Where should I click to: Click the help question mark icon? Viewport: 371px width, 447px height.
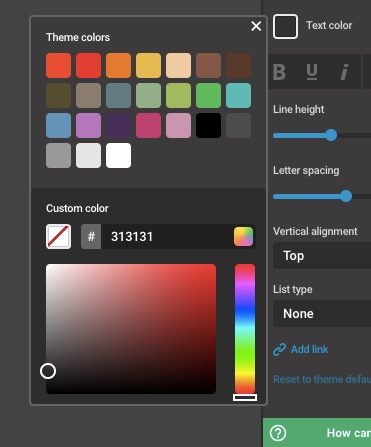tap(278, 433)
